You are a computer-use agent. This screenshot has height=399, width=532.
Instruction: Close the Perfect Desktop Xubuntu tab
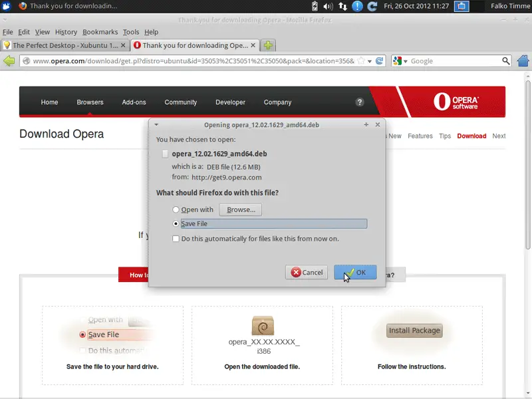[x=123, y=45]
